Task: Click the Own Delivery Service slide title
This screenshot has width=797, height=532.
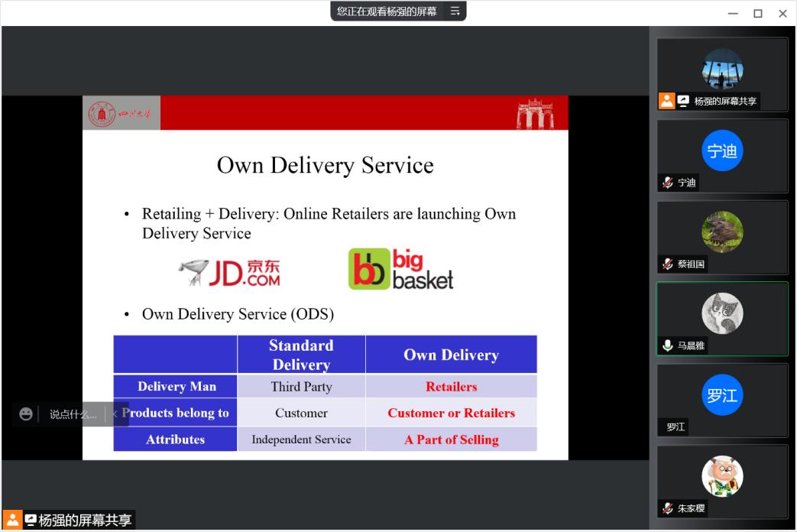Action: 325,165
